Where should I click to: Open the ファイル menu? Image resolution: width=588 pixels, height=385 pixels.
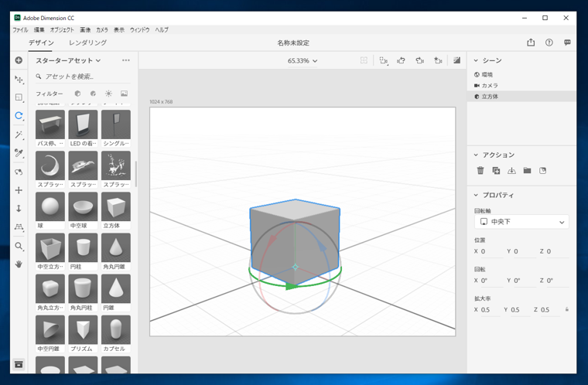20,29
